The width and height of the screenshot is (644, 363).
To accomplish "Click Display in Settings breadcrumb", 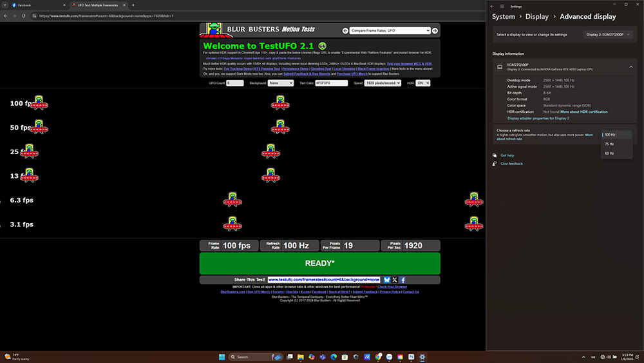I will tap(537, 17).
